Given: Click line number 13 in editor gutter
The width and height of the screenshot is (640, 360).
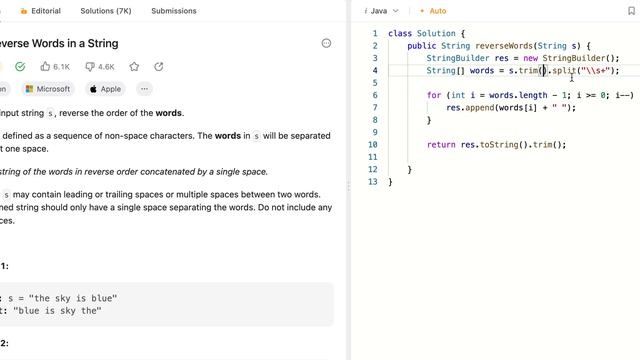Looking at the screenshot, I should [373, 182].
